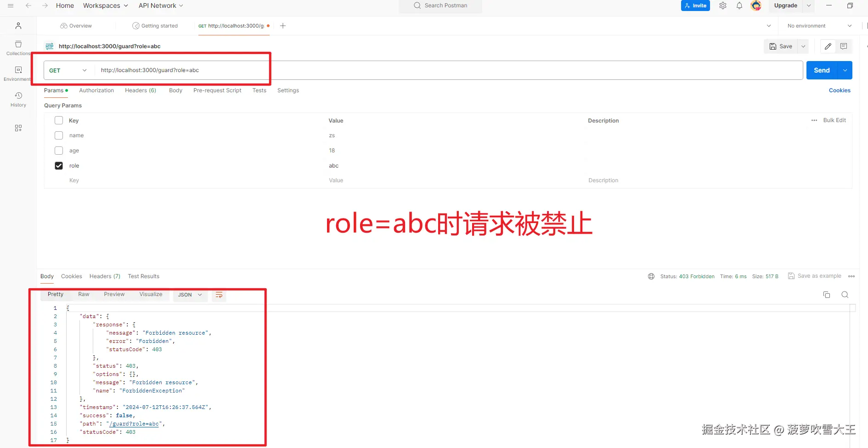Switch to the Authorization tab
This screenshot has height=448, width=868.
coord(96,90)
